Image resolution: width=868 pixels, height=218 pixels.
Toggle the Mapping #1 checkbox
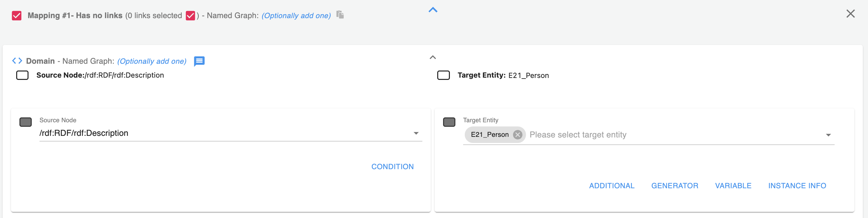point(17,16)
